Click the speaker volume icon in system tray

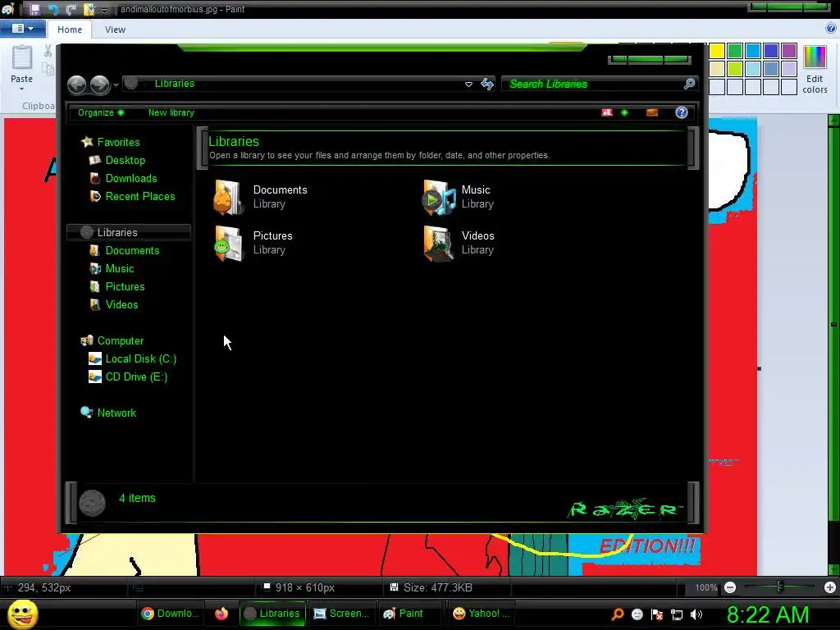point(696,614)
